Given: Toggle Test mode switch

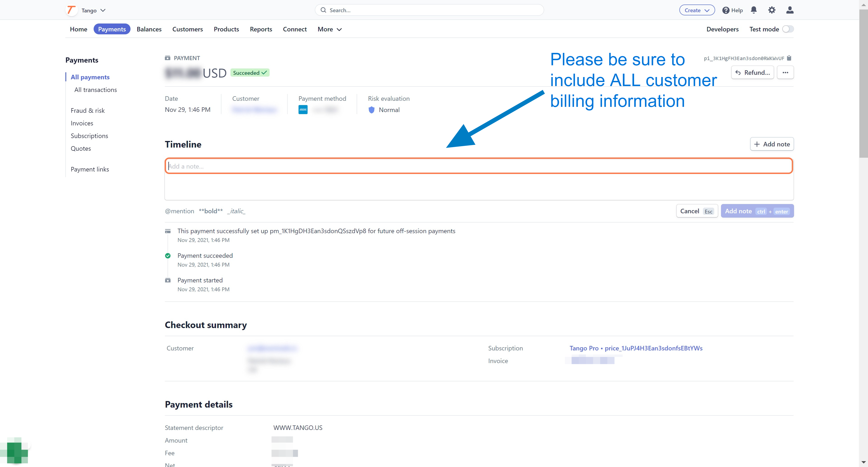Looking at the screenshot, I should (788, 29).
